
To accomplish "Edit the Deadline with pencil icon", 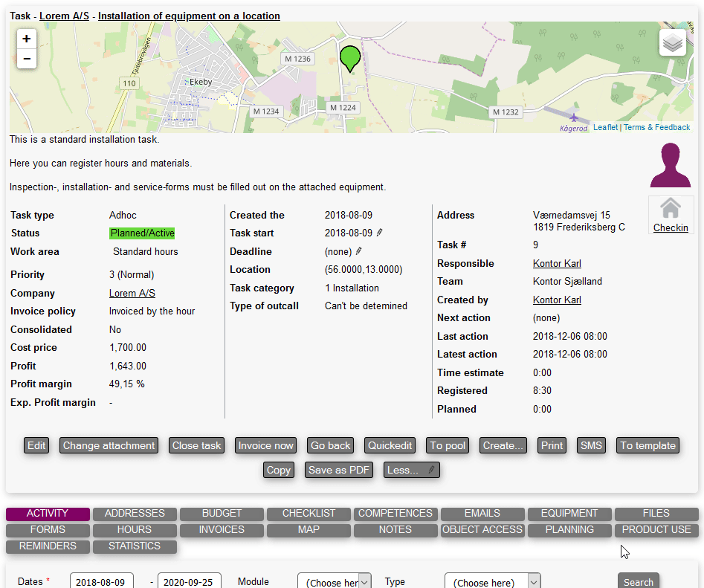I will pos(359,251).
